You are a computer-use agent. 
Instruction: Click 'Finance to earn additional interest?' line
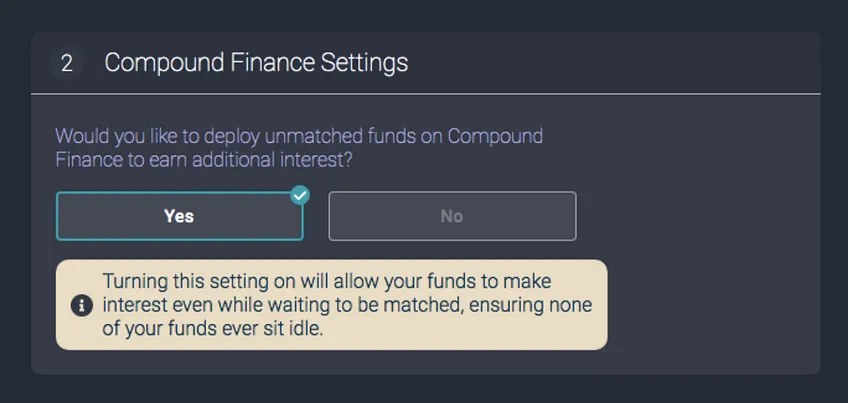pyautogui.click(x=204, y=160)
